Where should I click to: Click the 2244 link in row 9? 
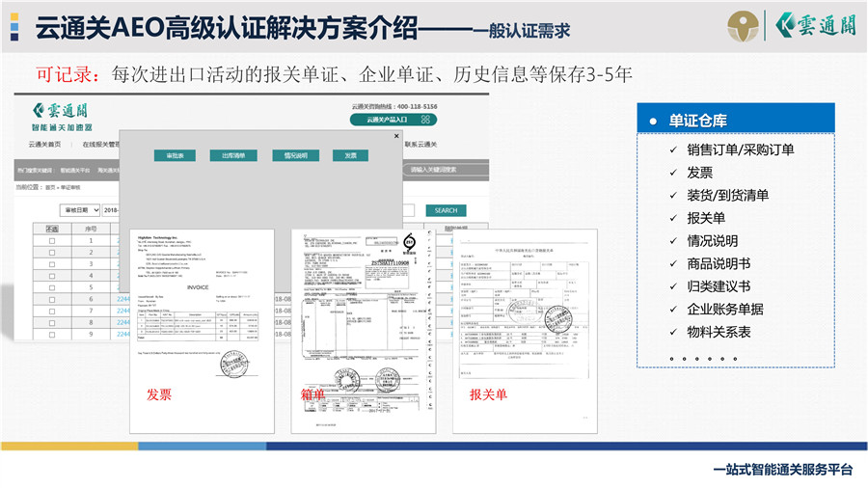(x=122, y=335)
